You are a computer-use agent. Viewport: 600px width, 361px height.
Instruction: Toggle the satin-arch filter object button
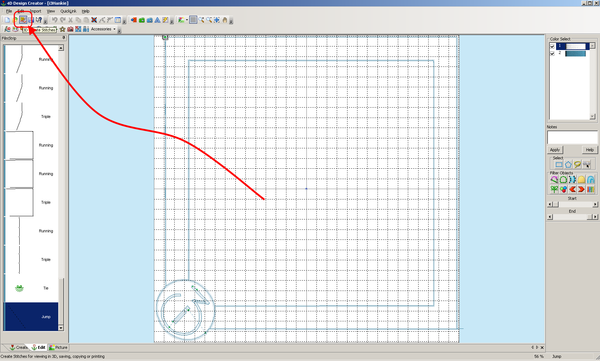(x=591, y=179)
